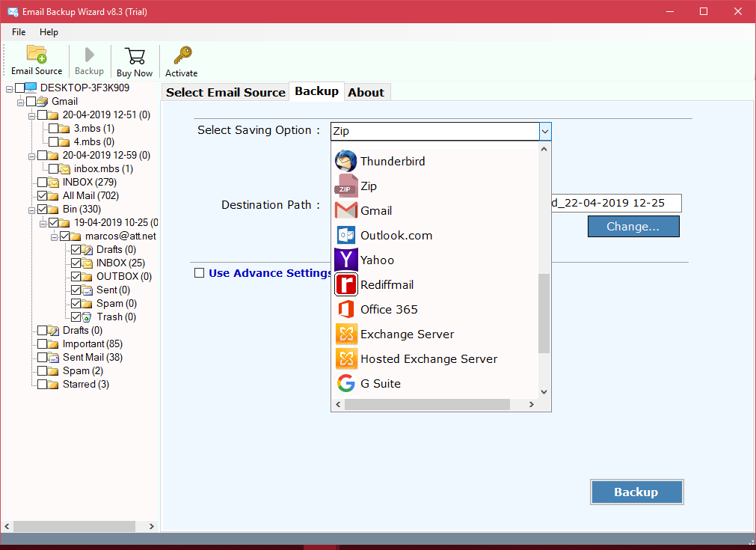Click the Starred (3) folder icon
The image size is (756, 550).
tap(53, 385)
